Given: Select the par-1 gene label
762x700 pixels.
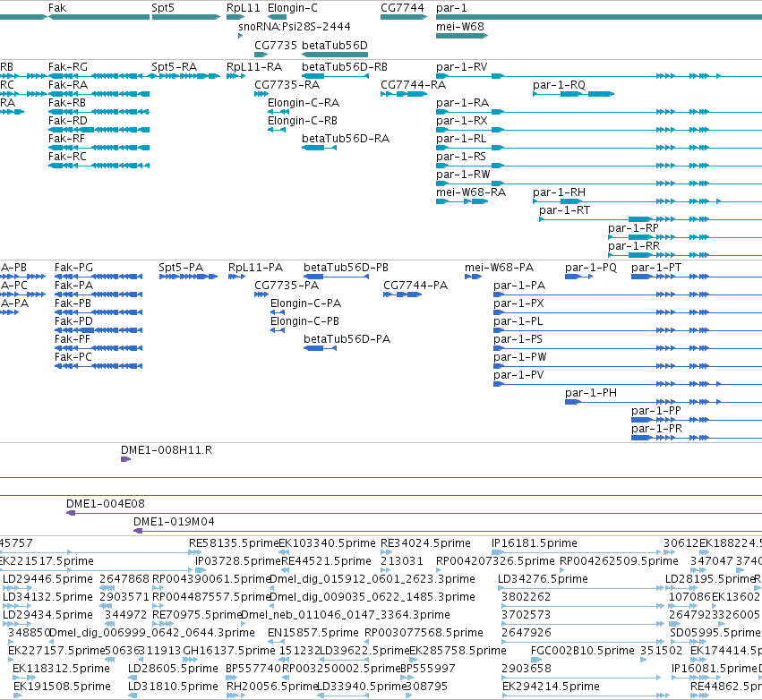Looking at the screenshot, I should coord(451,8).
